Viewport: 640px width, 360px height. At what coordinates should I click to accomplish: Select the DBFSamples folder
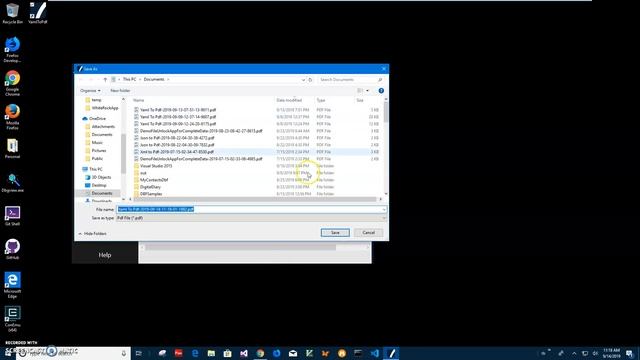pyautogui.click(x=151, y=194)
